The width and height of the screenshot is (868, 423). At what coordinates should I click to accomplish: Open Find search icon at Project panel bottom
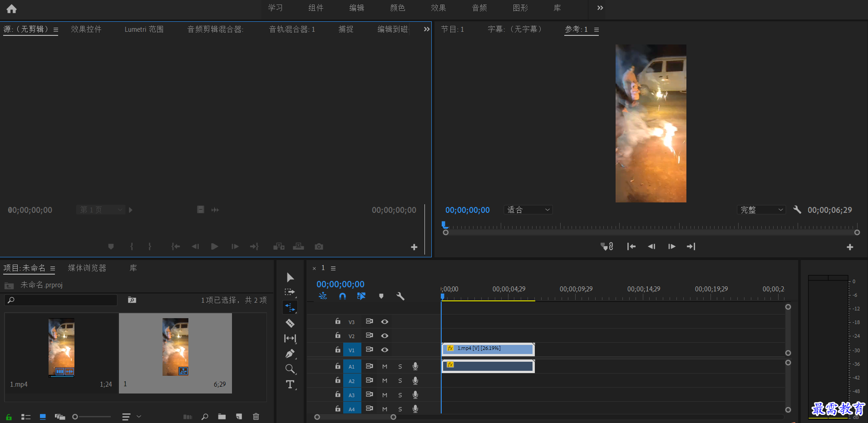[205, 416]
